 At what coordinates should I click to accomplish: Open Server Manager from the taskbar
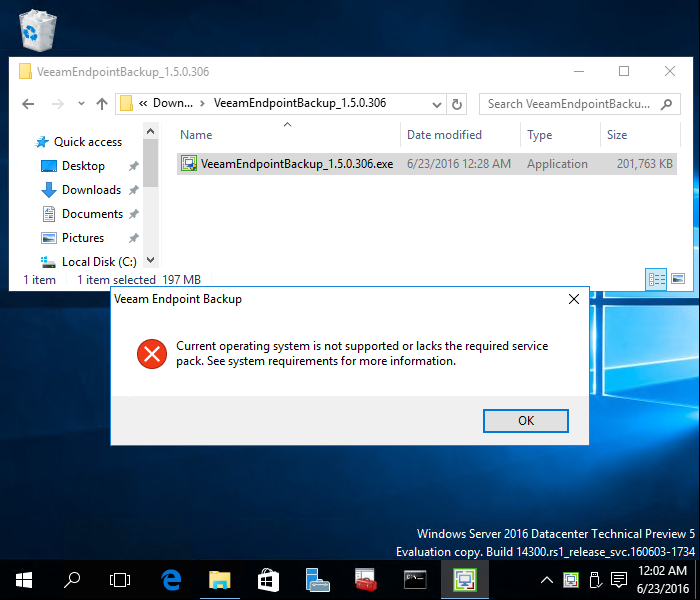pos(317,580)
